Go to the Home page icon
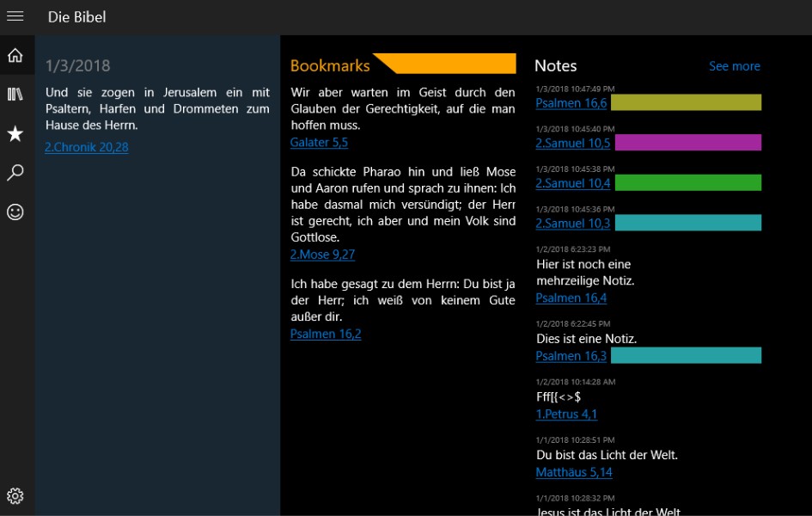The width and height of the screenshot is (812, 516). 15,56
